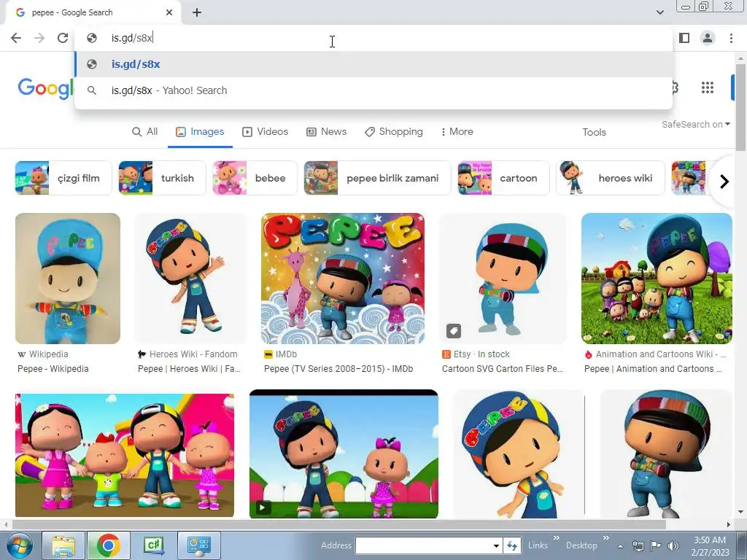Expand the taskbar Address dropdown arrow

(x=496, y=545)
